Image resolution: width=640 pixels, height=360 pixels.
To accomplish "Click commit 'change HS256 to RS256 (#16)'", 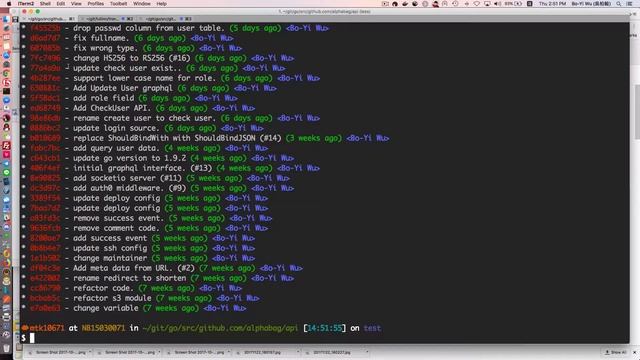I will (x=132, y=58).
